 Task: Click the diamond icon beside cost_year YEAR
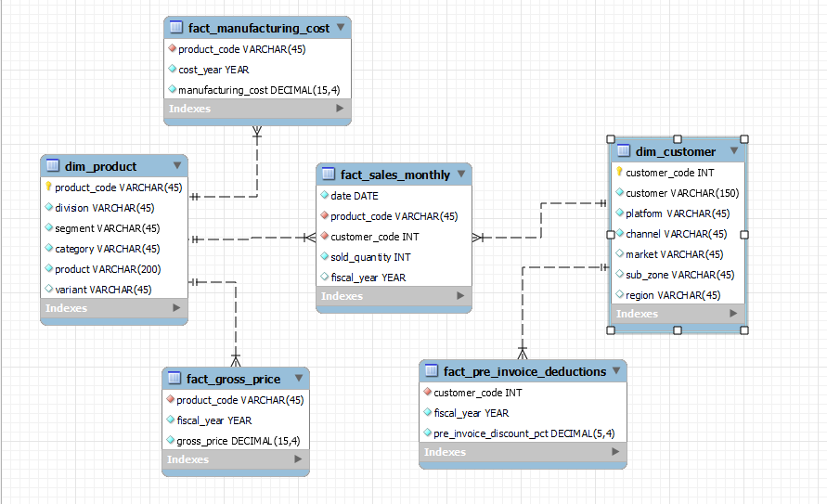click(172, 69)
